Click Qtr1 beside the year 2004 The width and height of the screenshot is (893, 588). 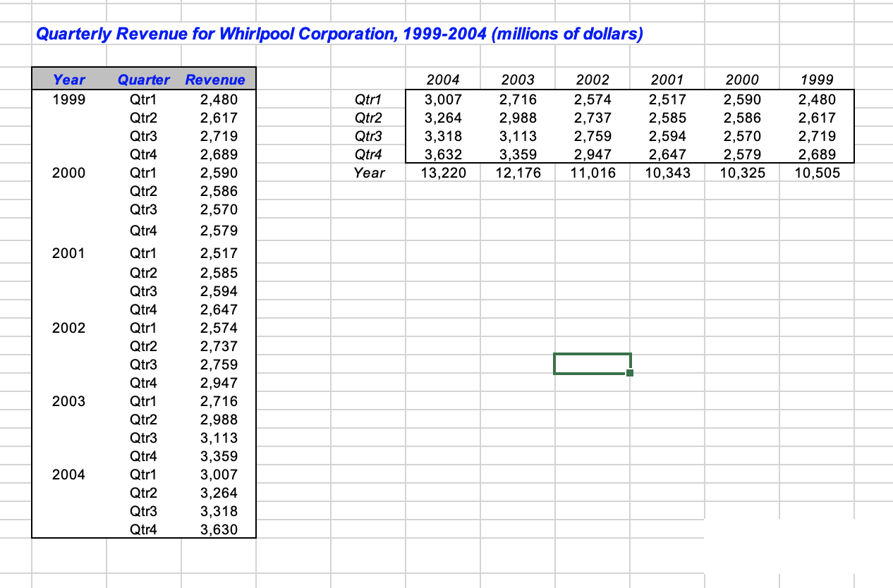[x=144, y=474]
